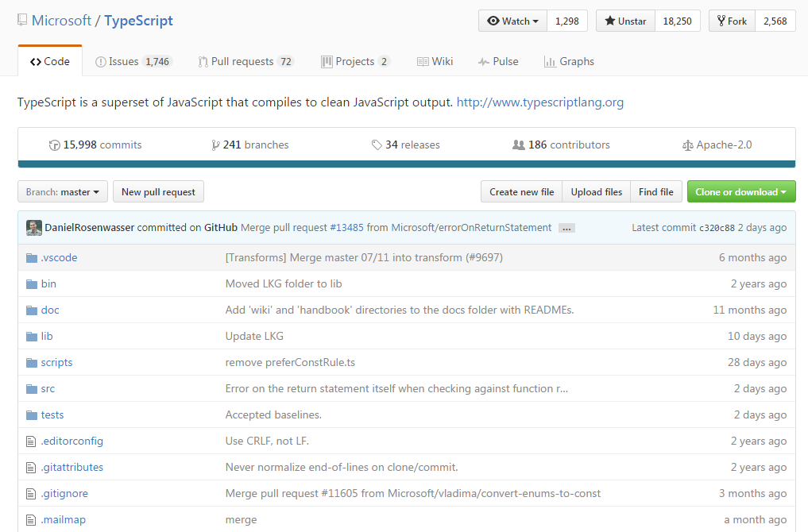Open the Microsoft organization link
The height and width of the screenshot is (532, 808).
point(61,21)
